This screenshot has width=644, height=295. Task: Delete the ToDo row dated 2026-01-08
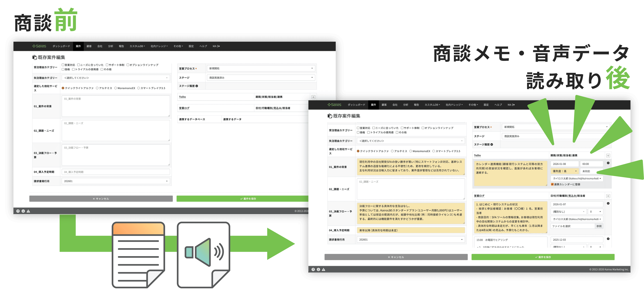coord(608,163)
